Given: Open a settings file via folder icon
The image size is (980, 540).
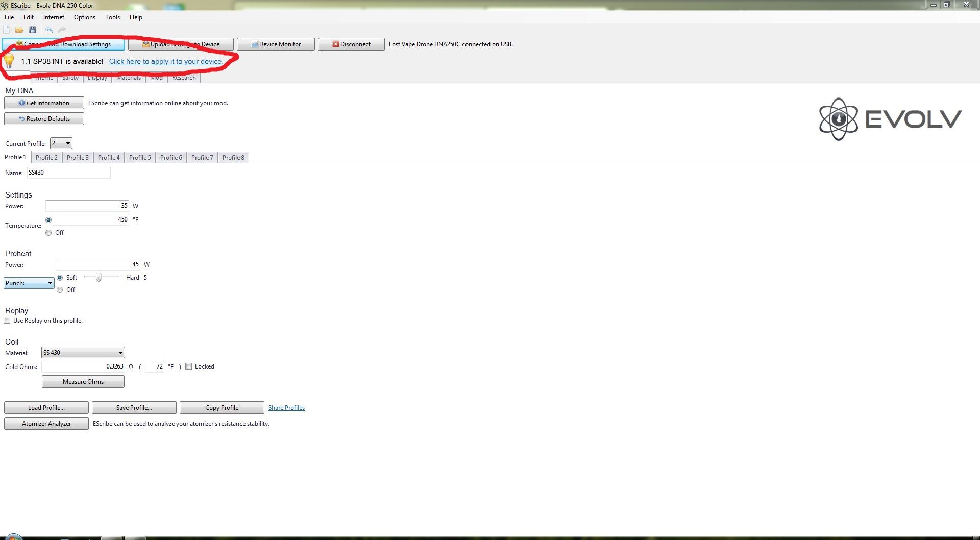Looking at the screenshot, I should 19,30.
